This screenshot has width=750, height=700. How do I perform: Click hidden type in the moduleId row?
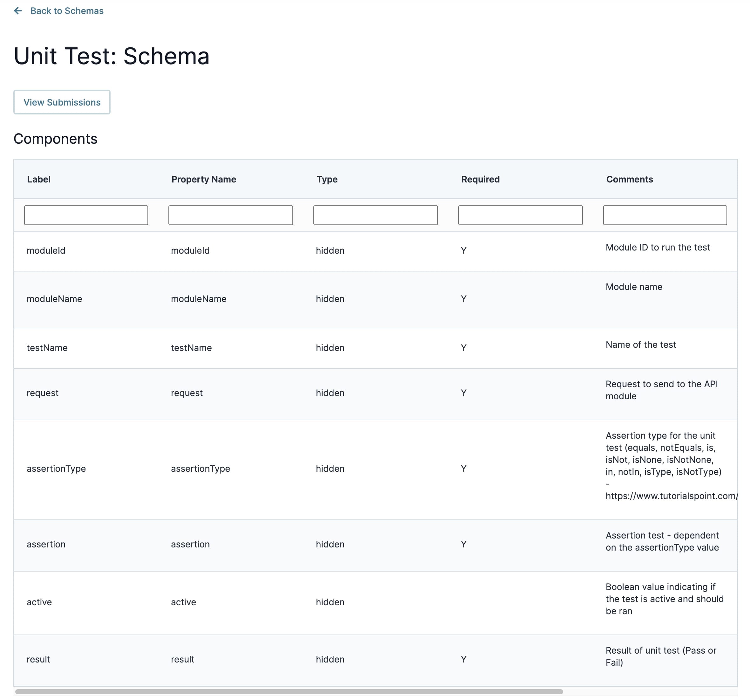(330, 251)
